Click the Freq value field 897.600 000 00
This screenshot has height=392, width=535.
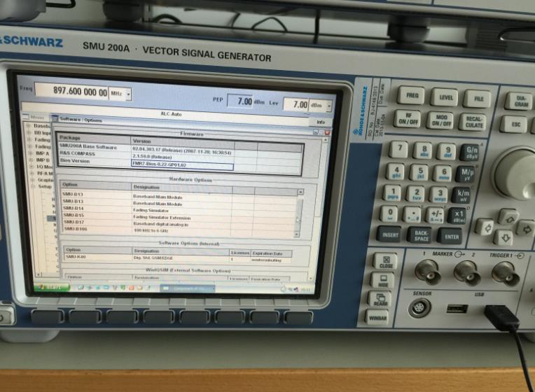pyautogui.click(x=71, y=92)
